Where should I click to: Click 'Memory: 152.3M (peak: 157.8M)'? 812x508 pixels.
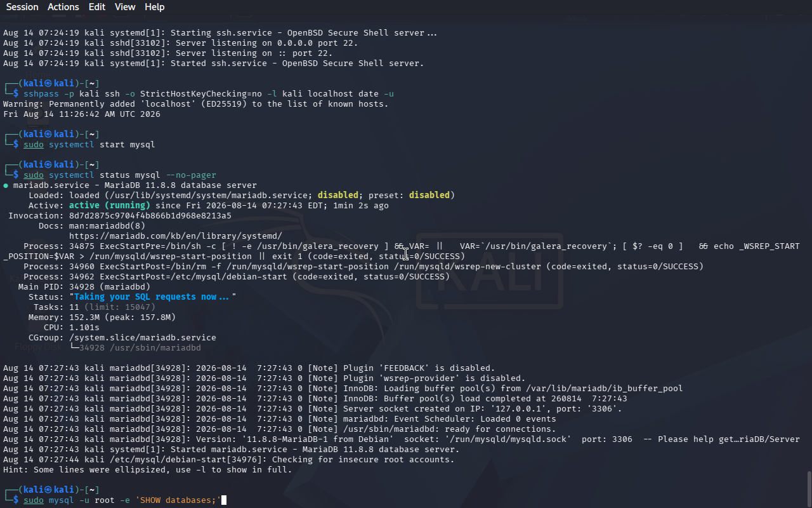click(102, 317)
